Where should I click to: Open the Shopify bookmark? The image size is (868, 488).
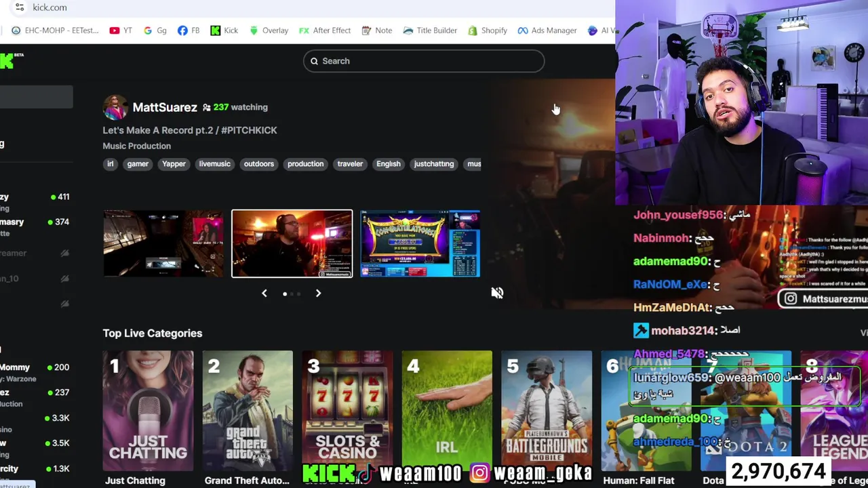(487, 30)
